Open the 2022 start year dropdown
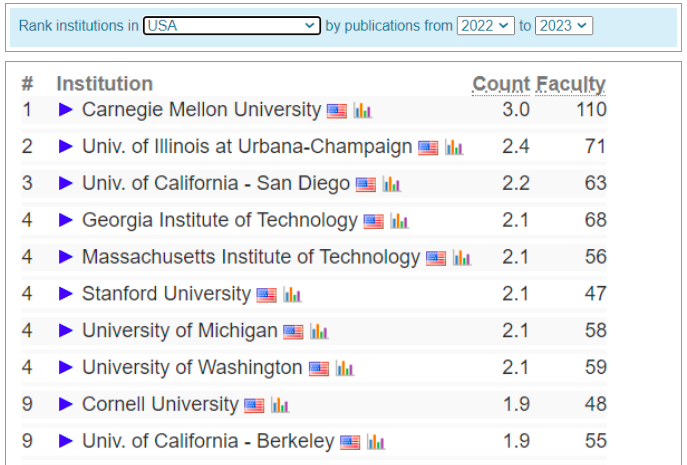The height and width of the screenshot is (465, 687). 485,25
